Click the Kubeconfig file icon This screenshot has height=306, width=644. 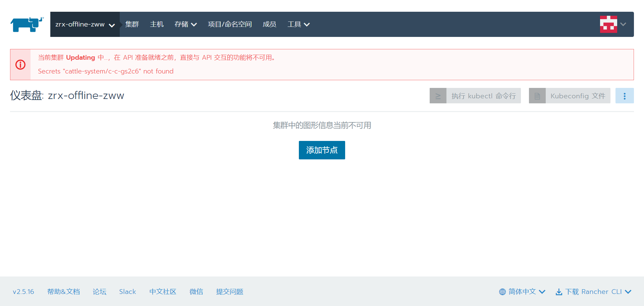point(537,96)
